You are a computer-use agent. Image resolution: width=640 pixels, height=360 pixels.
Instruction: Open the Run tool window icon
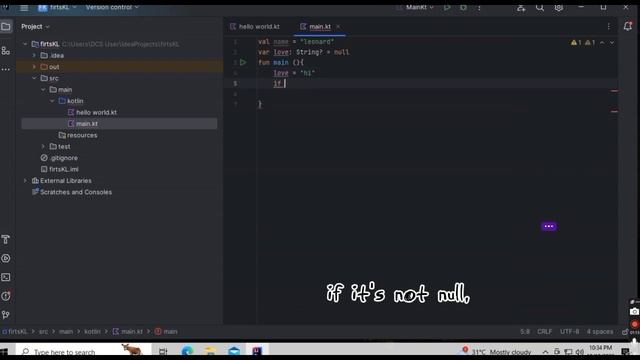[x=6, y=258]
